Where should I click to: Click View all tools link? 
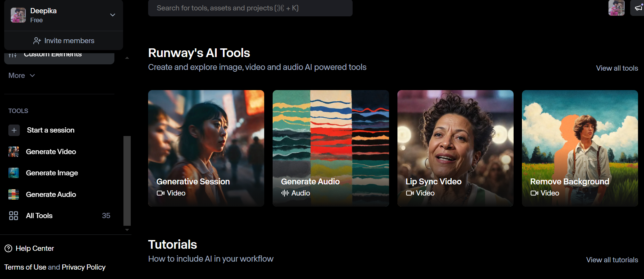click(x=617, y=68)
